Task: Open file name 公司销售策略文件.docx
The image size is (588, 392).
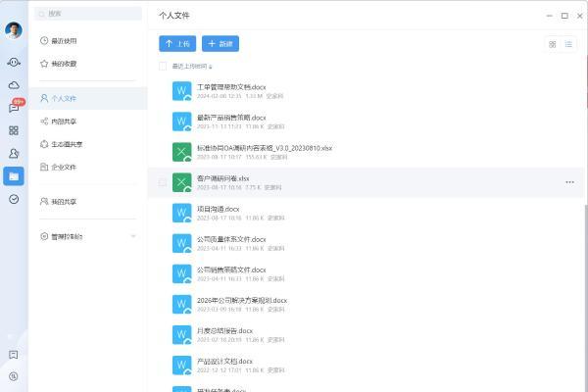Action: click(x=231, y=269)
